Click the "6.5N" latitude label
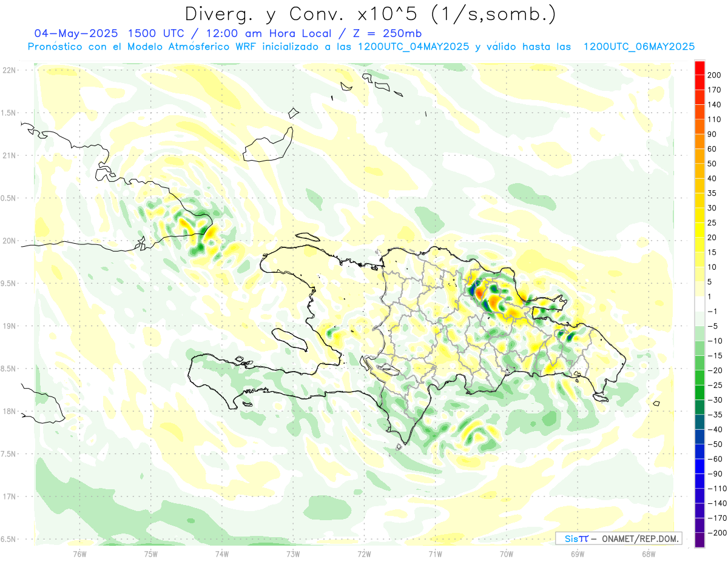Image resolution: width=728 pixels, height=562 pixels. pos(8,540)
